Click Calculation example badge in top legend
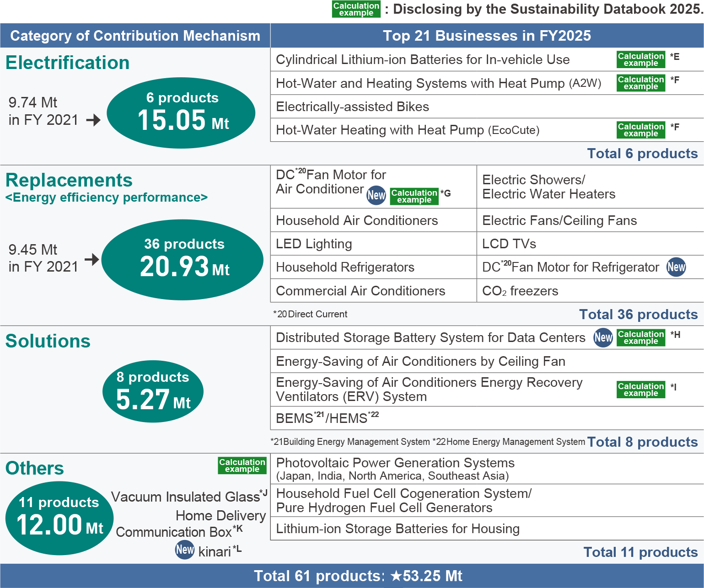This screenshot has width=704, height=588. pyautogui.click(x=356, y=9)
